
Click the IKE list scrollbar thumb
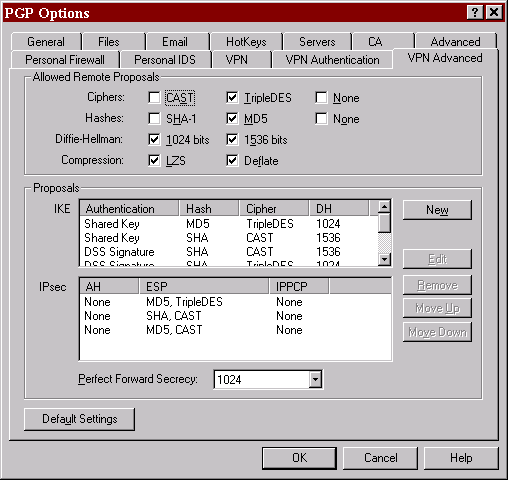[x=384, y=223]
